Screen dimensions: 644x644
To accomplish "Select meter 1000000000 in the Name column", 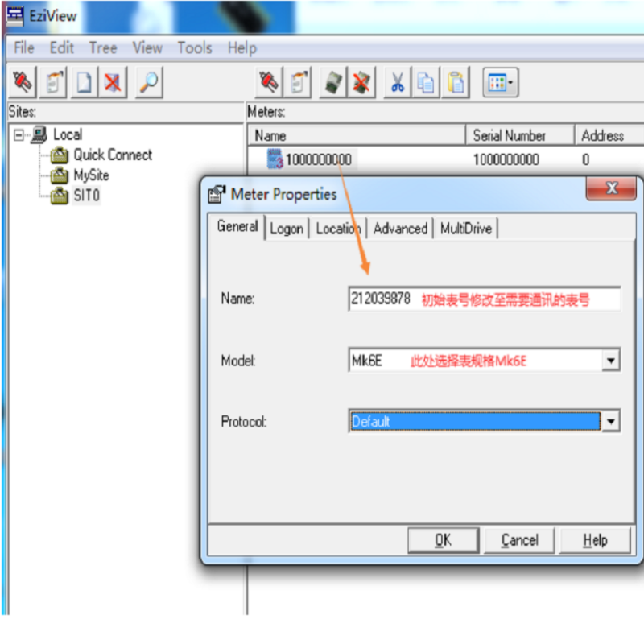I will pos(318,159).
